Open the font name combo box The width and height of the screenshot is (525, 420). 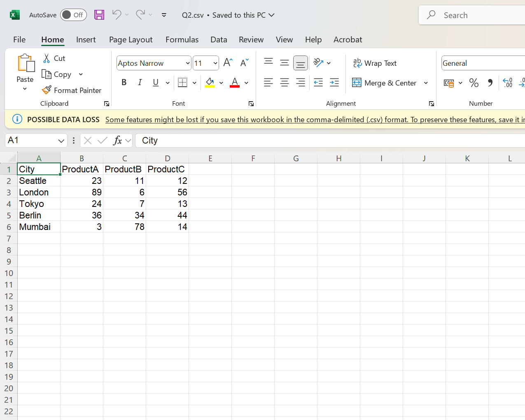click(x=154, y=63)
